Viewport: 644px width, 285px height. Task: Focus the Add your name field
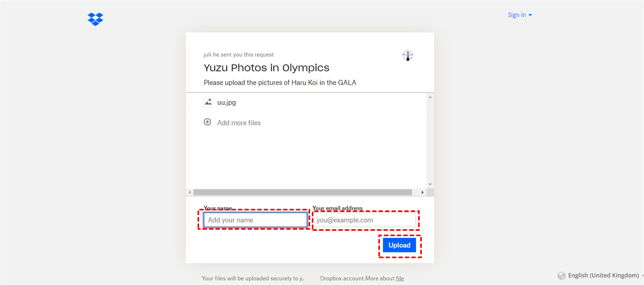pyautogui.click(x=255, y=220)
